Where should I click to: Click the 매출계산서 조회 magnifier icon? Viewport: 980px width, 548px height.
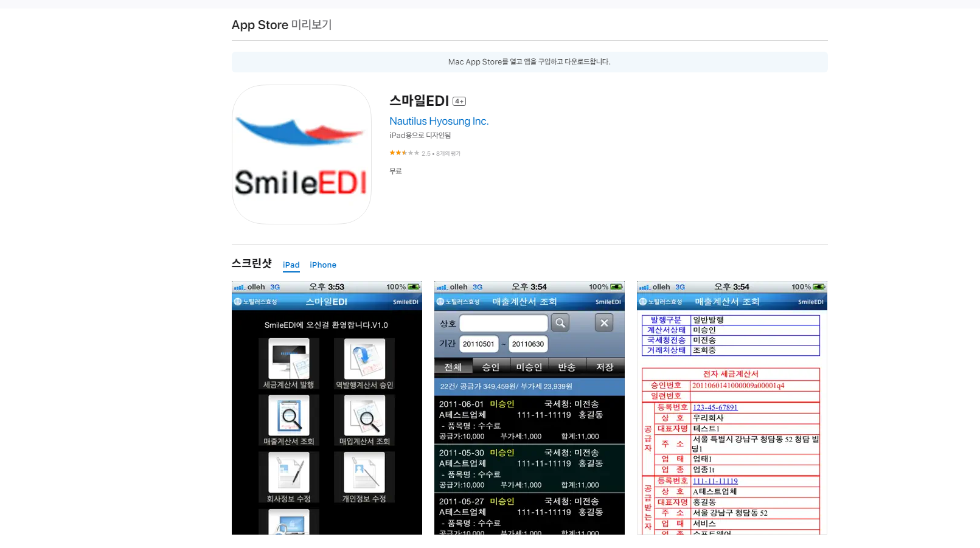[289, 420]
